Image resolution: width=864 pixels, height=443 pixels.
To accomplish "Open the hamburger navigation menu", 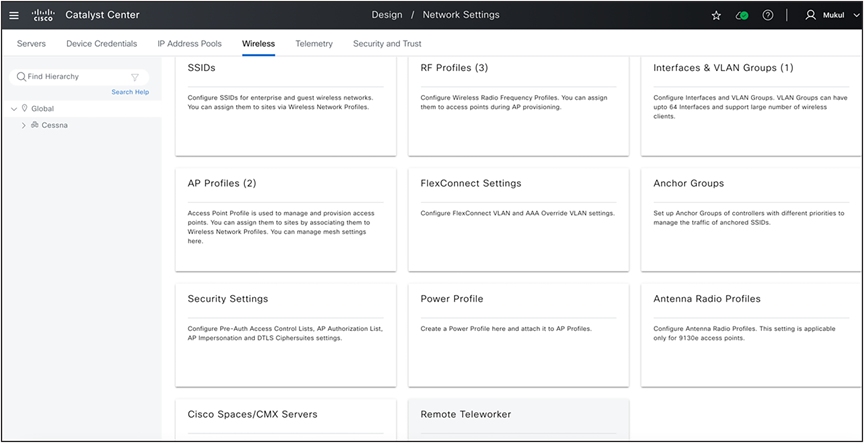I will (x=14, y=15).
